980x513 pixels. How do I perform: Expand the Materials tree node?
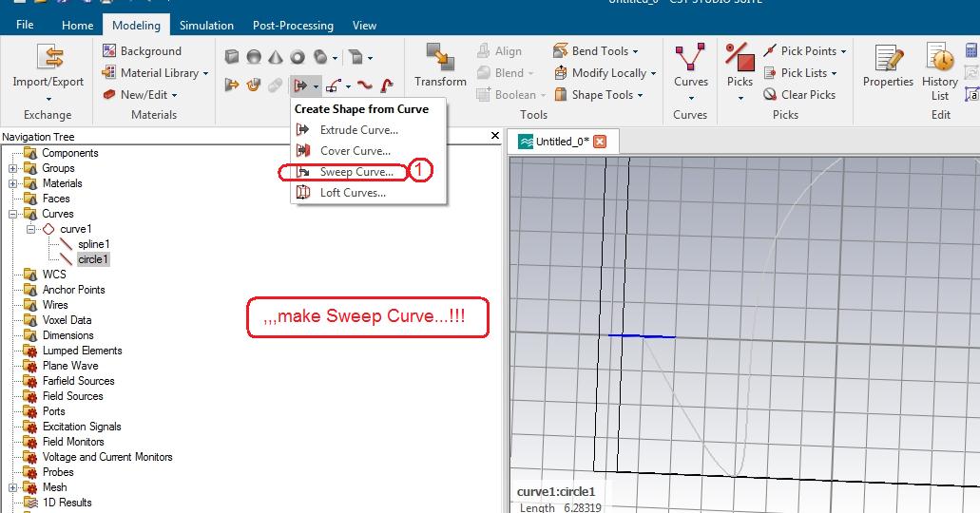12,183
